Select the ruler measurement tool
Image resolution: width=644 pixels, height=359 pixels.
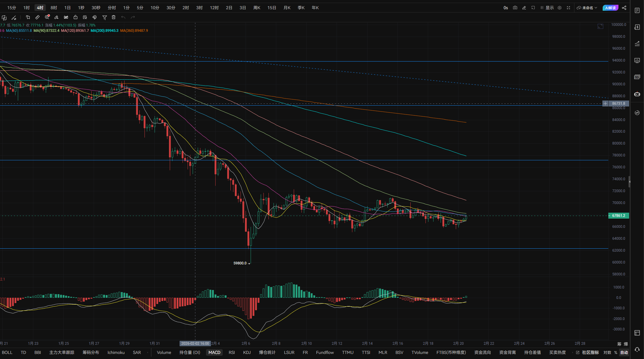(x=37, y=17)
